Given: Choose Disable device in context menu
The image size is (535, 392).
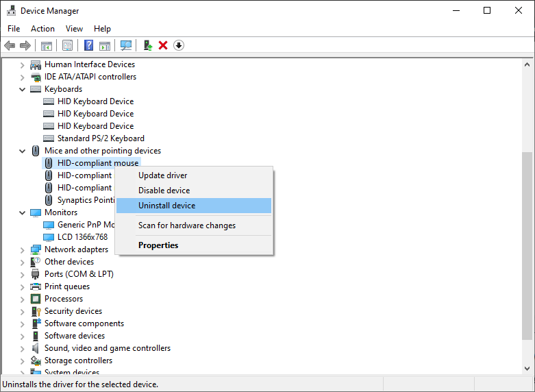Looking at the screenshot, I should (x=164, y=191).
